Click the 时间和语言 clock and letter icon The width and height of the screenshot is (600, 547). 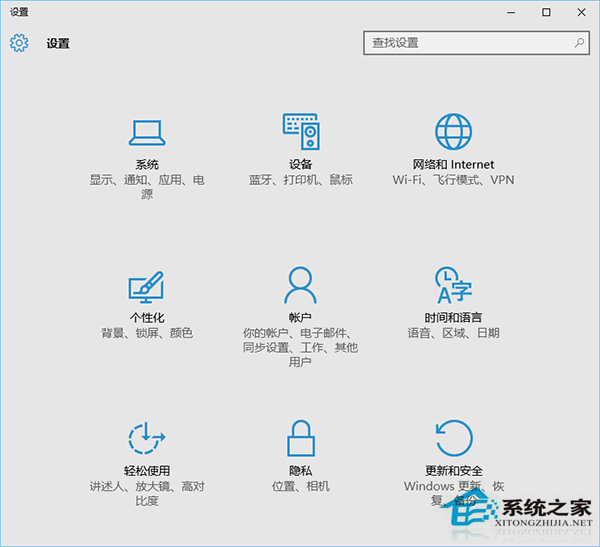[x=453, y=285]
